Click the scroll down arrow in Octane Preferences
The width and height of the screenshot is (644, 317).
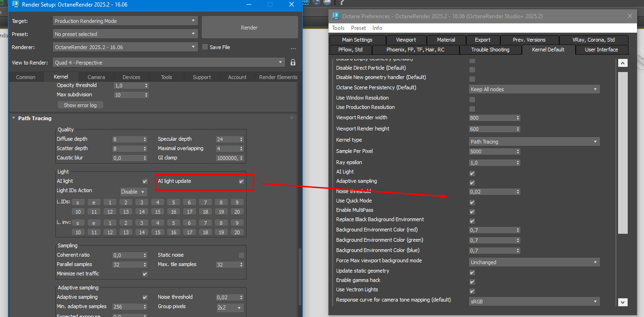(x=623, y=302)
